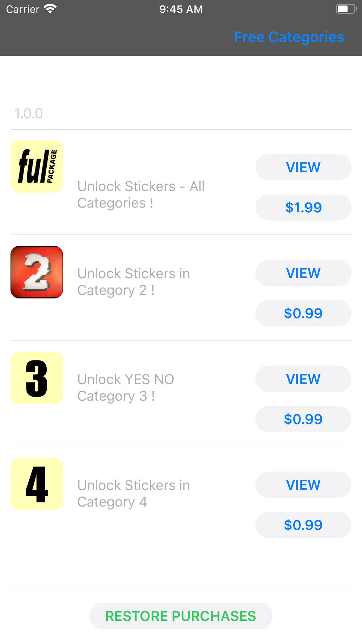Tap the 9:45 AM clock

point(181,9)
